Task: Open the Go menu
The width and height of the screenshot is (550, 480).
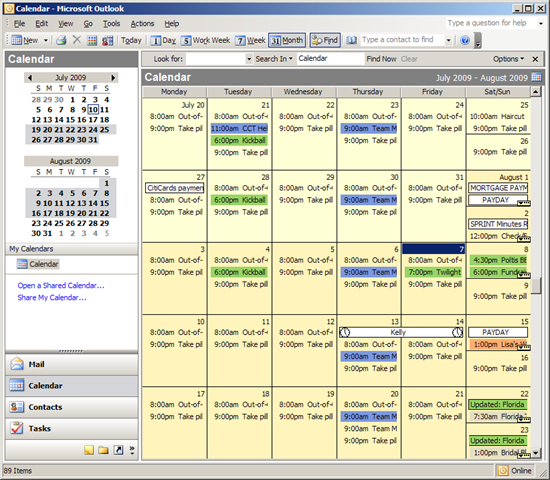Action: 88,24
